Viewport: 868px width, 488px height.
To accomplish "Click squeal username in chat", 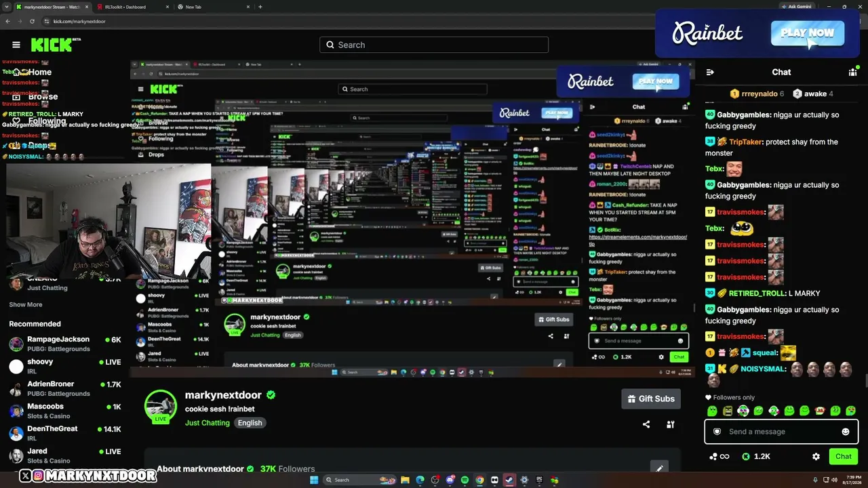I will (x=765, y=352).
